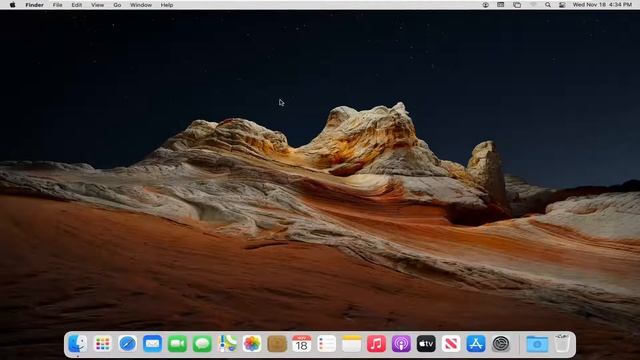Launch FaceTime from the dock
Screen dimensions: 640x360
(x=177, y=344)
